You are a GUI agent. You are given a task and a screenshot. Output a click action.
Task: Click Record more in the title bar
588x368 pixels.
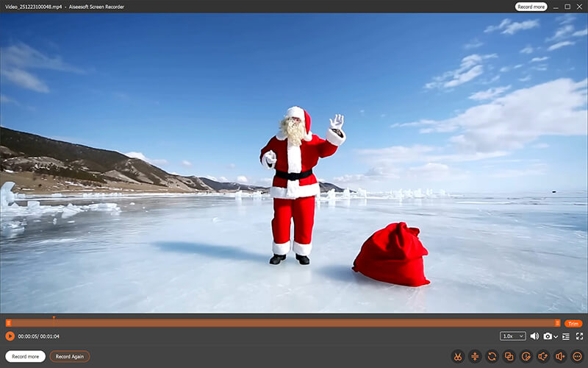[531, 7]
